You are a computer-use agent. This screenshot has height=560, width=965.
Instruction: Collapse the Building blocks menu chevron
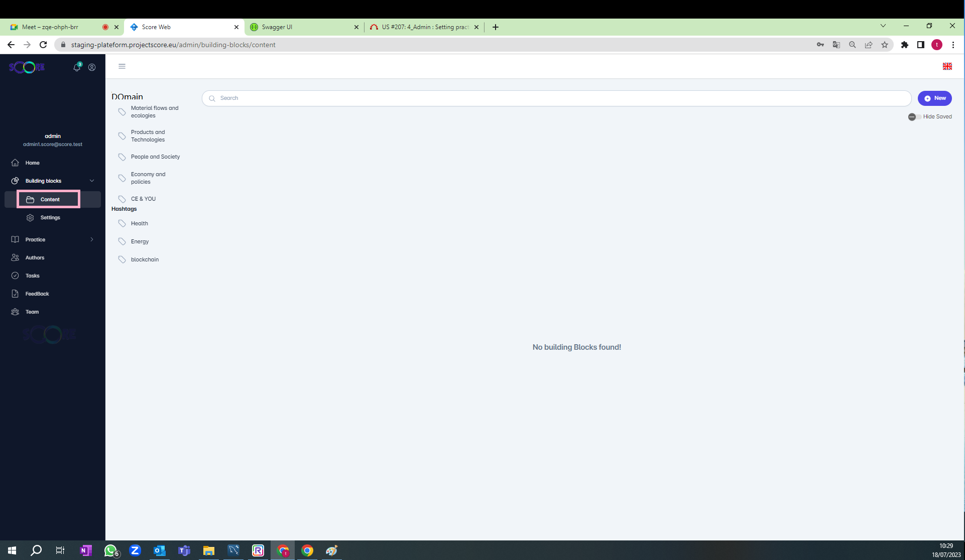click(92, 181)
